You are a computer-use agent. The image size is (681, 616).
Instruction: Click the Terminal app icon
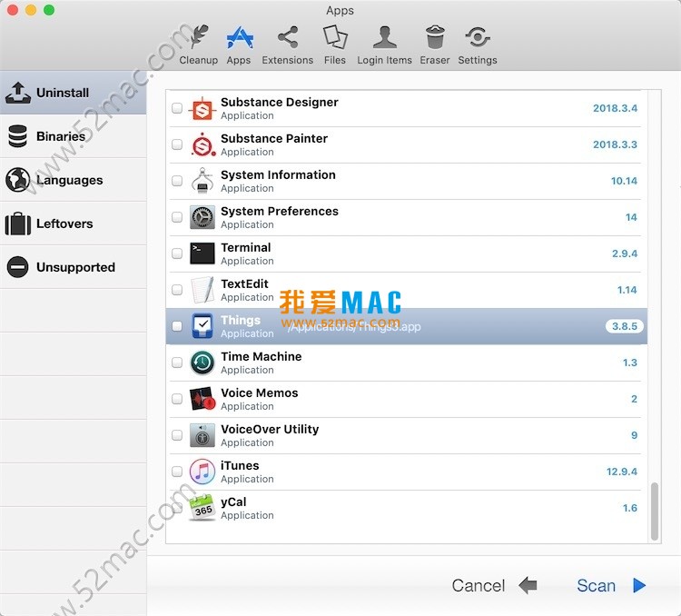202,253
